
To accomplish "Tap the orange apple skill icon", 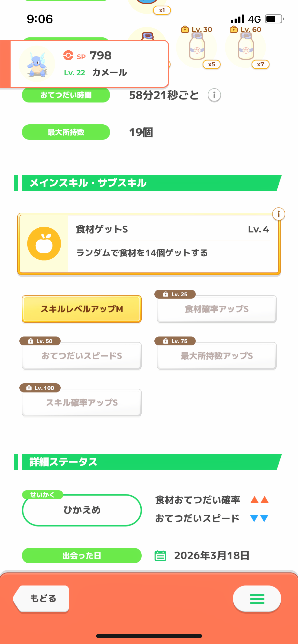I will coord(44,244).
